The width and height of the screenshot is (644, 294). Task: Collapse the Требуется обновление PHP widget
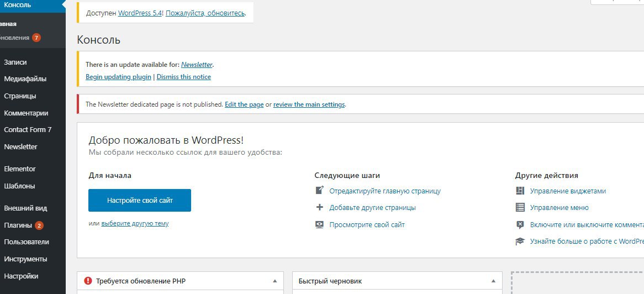[275, 281]
